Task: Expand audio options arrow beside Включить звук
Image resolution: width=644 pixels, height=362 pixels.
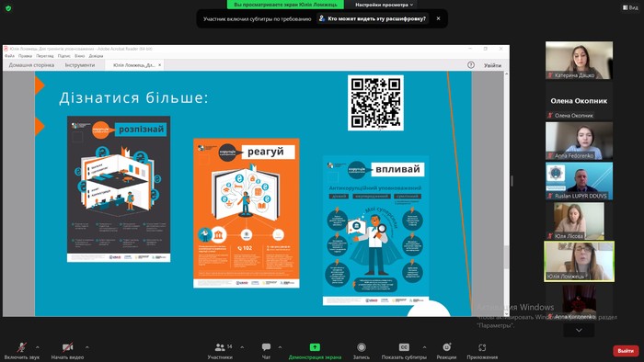Action: pos(38,347)
